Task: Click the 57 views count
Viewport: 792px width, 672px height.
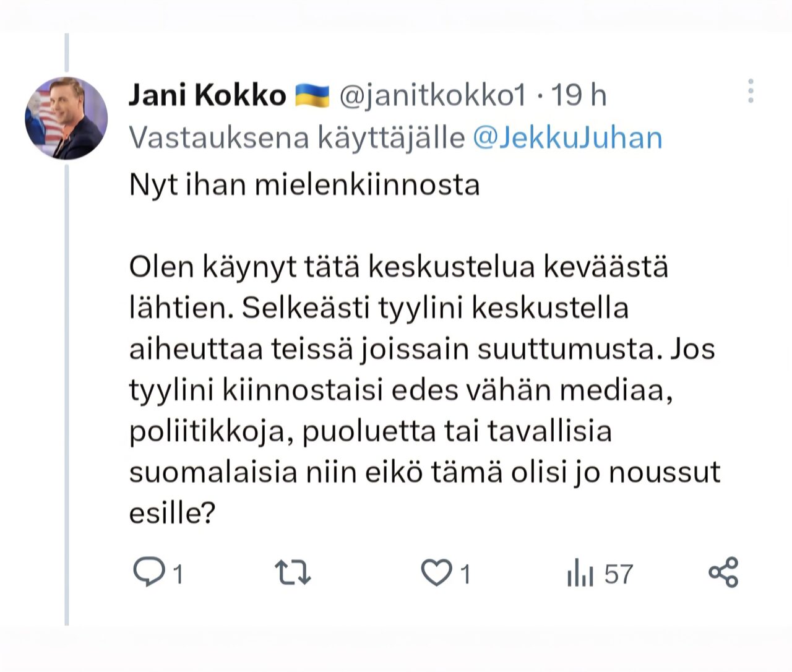Action: 619,574
